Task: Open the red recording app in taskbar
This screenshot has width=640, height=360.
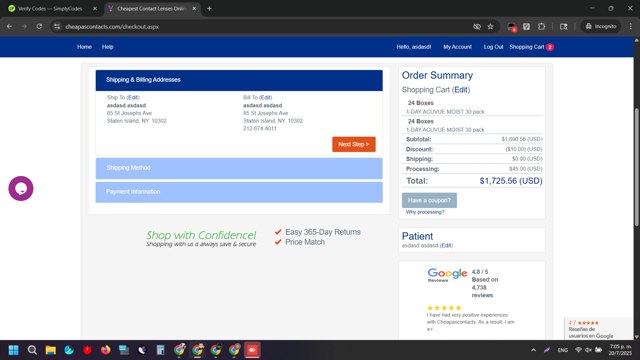Action: pyautogui.click(x=252, y=350)
